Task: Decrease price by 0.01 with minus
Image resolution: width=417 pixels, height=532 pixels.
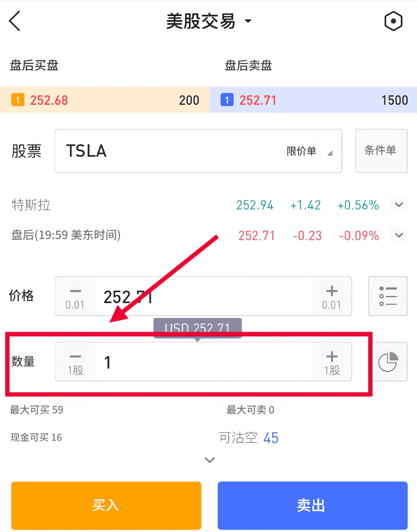Action: tap(75, 296)
